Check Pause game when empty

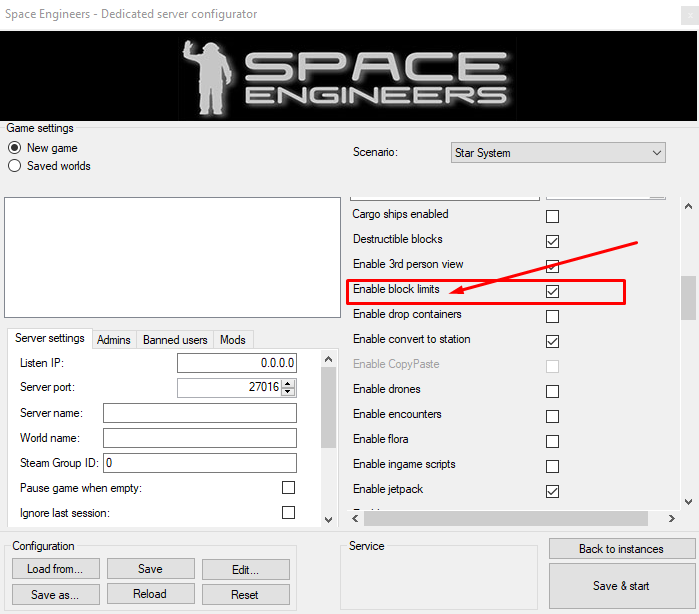[x=288, y=488]
